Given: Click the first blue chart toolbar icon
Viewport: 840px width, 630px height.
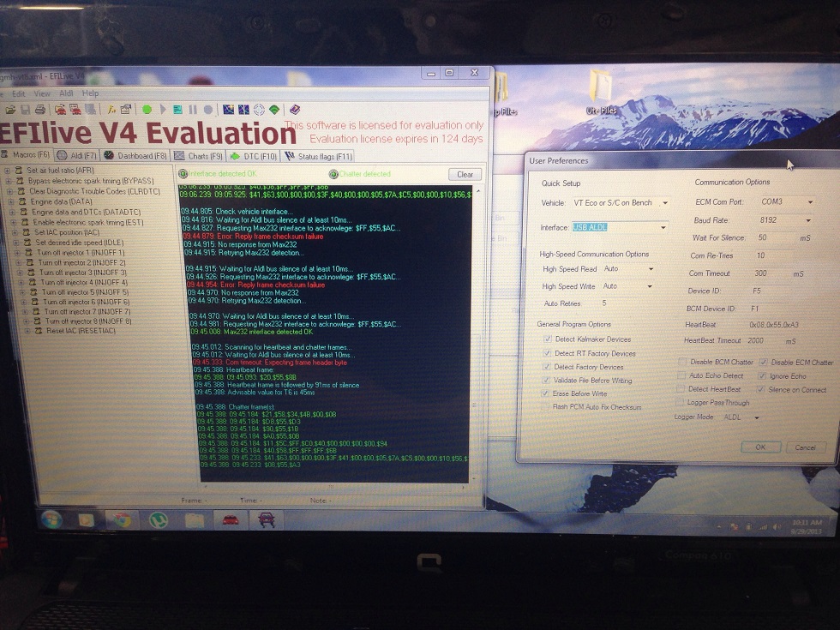Looking at the screenshot, I should [228, 110].
